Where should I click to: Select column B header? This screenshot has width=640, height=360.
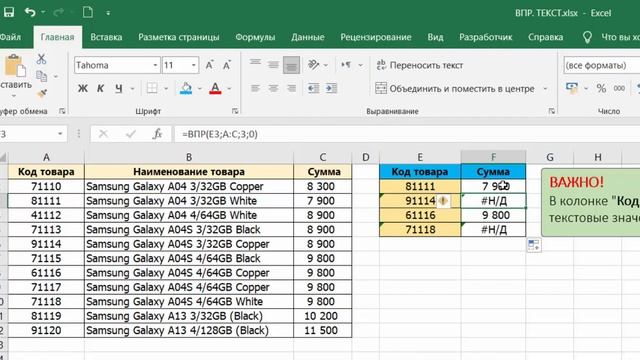189,157
